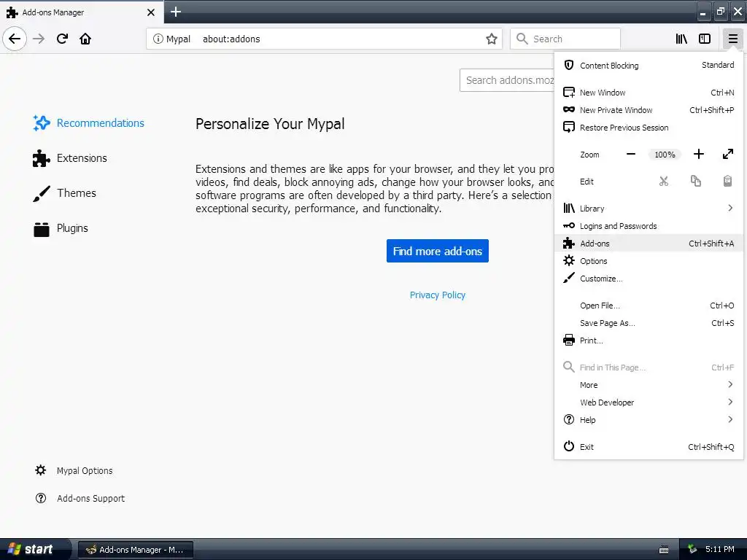This screenshot has height=560, width=747.
Task: Go back using the back arrow
Action: [15, 39]
